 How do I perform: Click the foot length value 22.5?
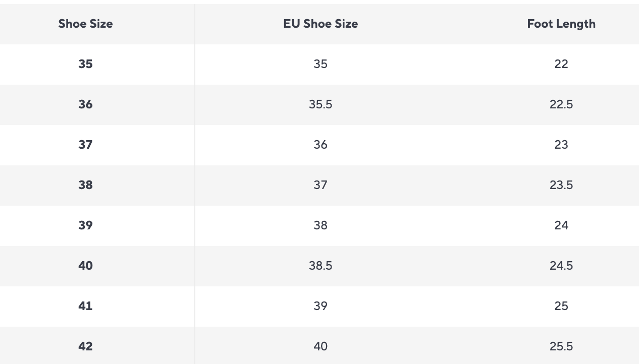(x=561, y=104)
